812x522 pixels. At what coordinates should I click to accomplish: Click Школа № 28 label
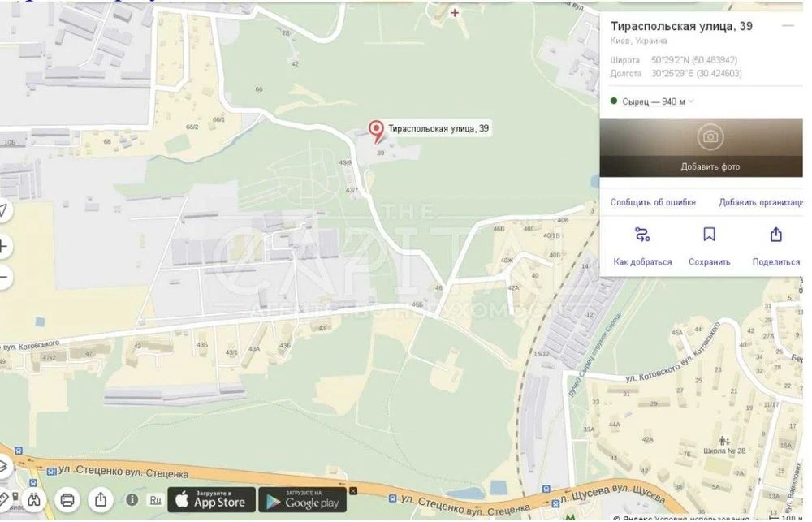(x=724, y=451)
